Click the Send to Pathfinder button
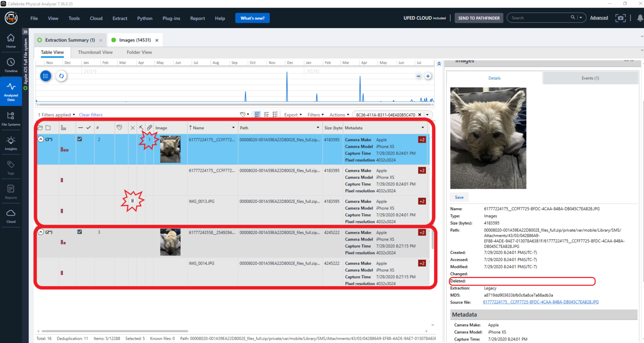The height and width of the screenshot is (343, 644). [x=479, y=18]
